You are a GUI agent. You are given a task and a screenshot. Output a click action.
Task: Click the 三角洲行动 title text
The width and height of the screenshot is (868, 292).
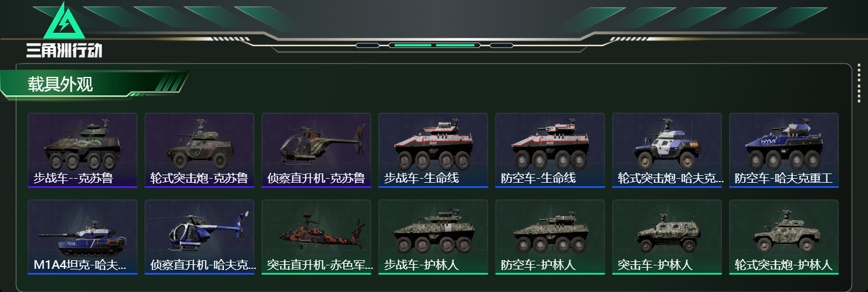coord(64,51)
